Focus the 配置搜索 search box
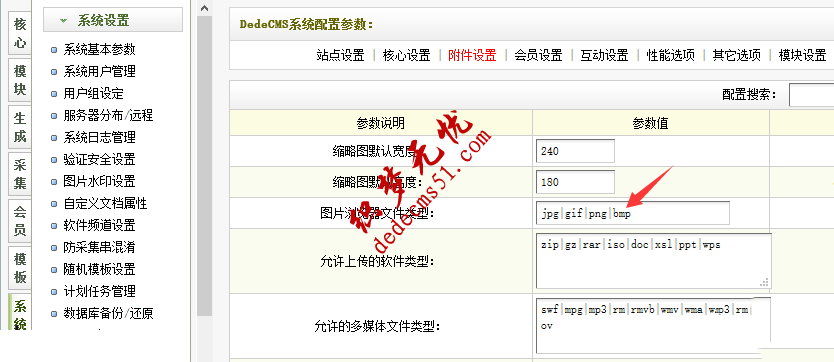Image resolution: width=834 pixels, height=362 pixels. pyautogui.click(x=812, y=95)
